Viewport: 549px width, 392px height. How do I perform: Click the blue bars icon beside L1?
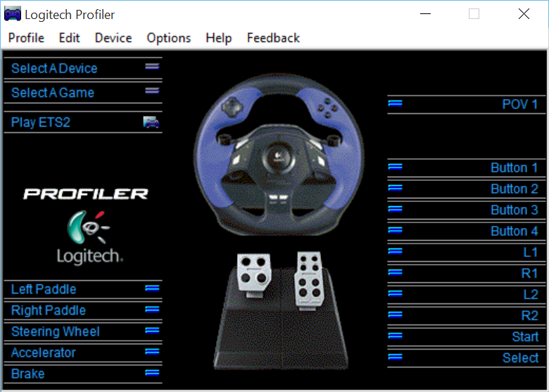click(396, 251)
